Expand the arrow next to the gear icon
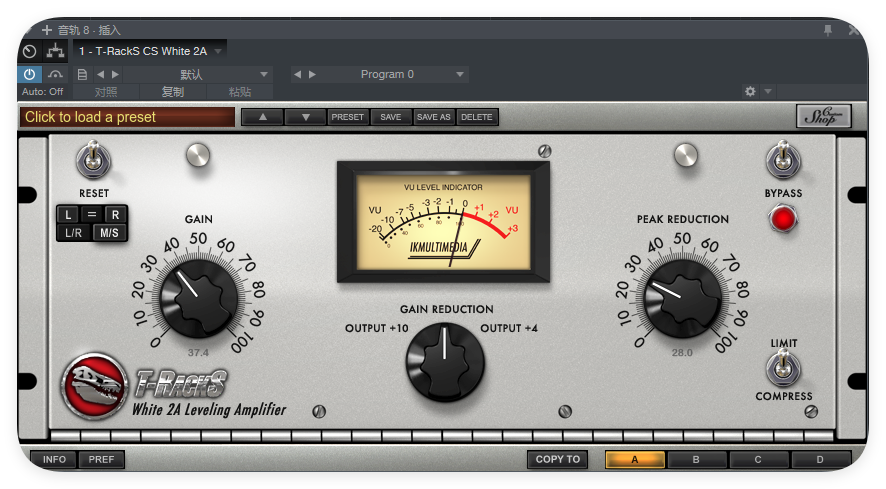 [767, 91]
